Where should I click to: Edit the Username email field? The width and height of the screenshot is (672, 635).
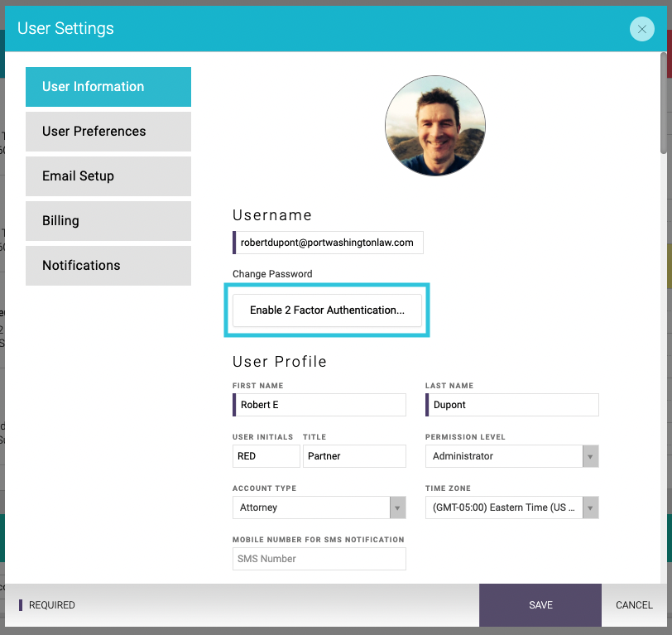[328, 243]
